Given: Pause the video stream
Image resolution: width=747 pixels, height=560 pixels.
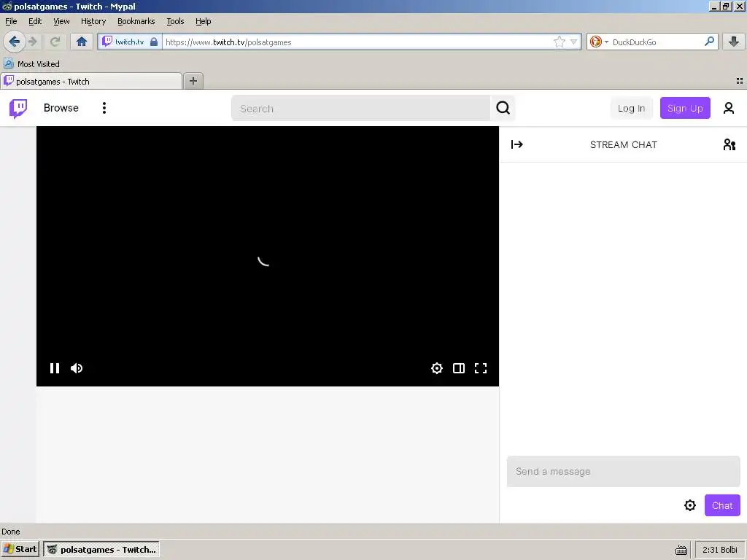Looking at the screenshot, I should pyautogui.click(x=55, y=368).
